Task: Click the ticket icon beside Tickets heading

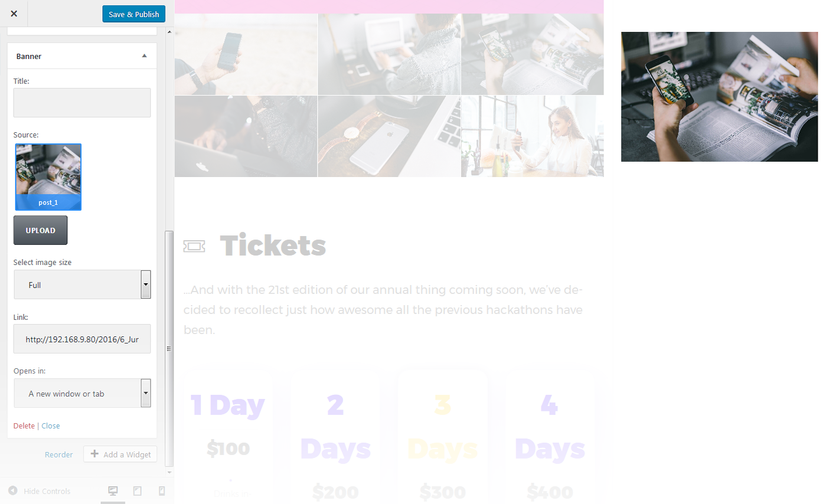Action: pos(194,247)
